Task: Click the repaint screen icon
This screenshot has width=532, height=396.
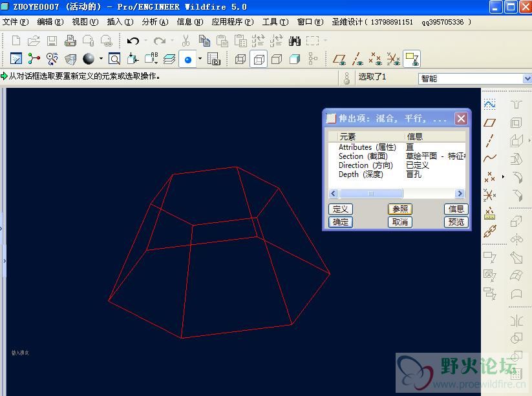Action: [x=16, y=59]
